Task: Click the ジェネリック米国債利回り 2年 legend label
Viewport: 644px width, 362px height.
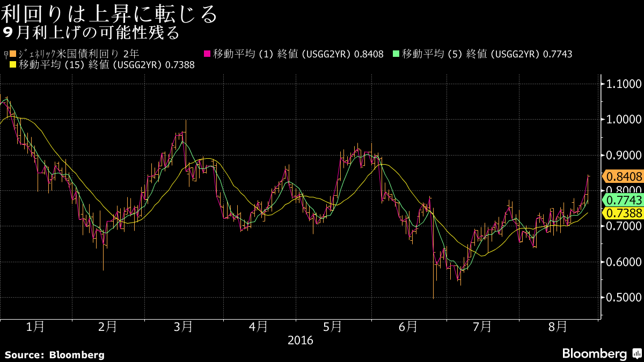Action: pos(78,54)
